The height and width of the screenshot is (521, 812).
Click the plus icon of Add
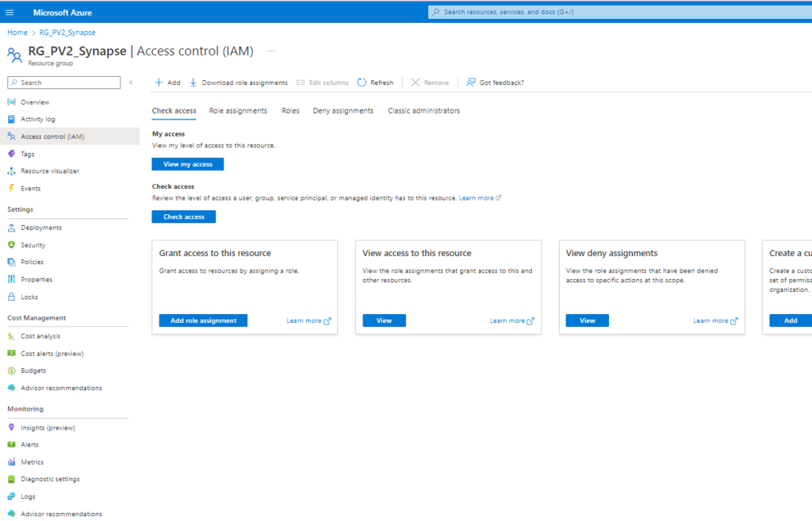[159, 82]
